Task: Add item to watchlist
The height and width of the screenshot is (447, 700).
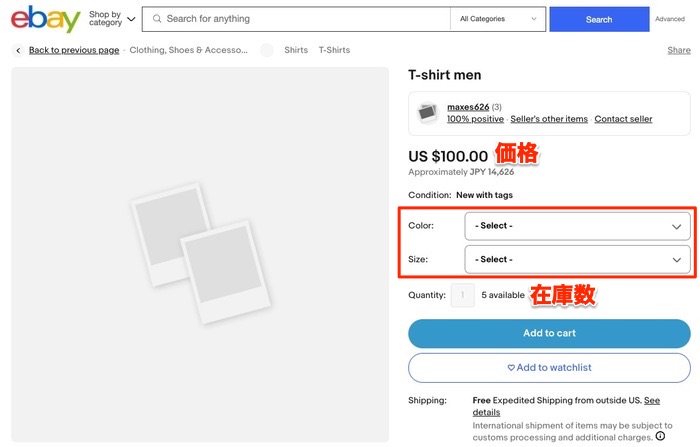Action: pyautogui.click(x=549, y=367)
